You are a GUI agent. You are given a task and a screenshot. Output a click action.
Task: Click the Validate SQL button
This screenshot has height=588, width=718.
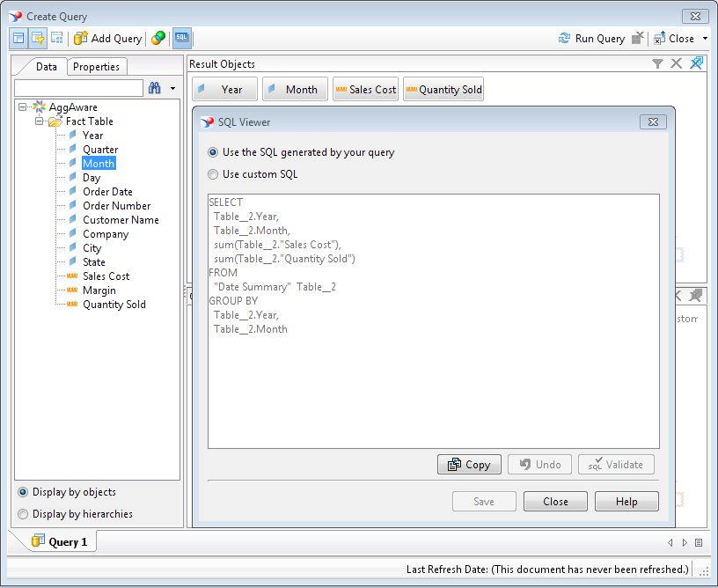pos(616,465)
